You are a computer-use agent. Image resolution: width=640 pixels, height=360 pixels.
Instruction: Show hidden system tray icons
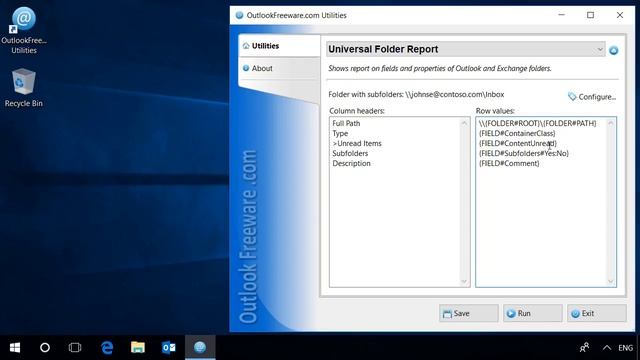tap(607, 347)
